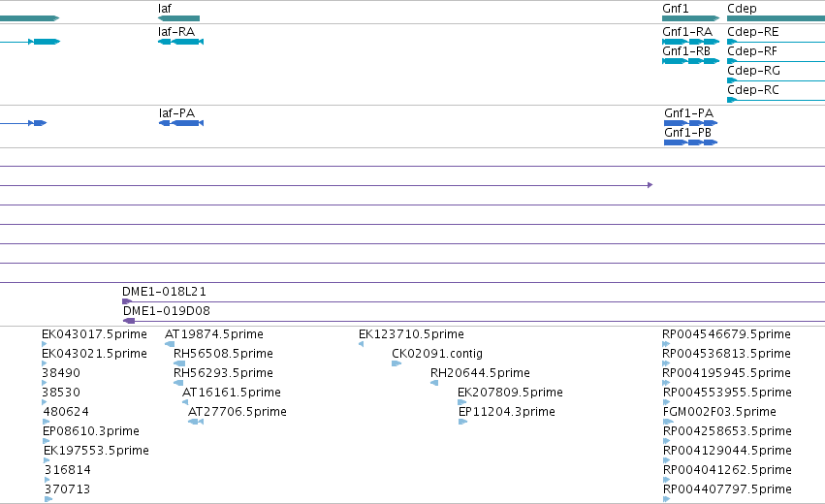This screenshot has height=504, width=825.
Task: Select the Cdep gene label
Action: 742,9
